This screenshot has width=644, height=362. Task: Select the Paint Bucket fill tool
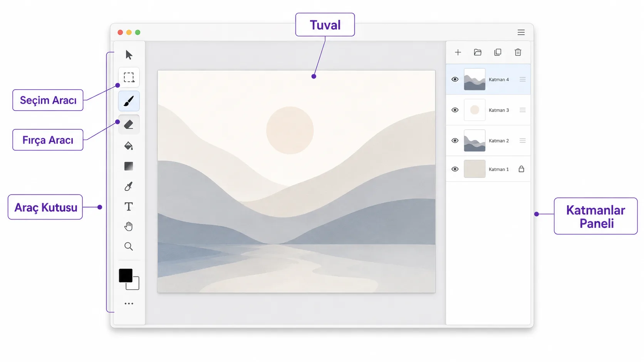click(129, 146)
